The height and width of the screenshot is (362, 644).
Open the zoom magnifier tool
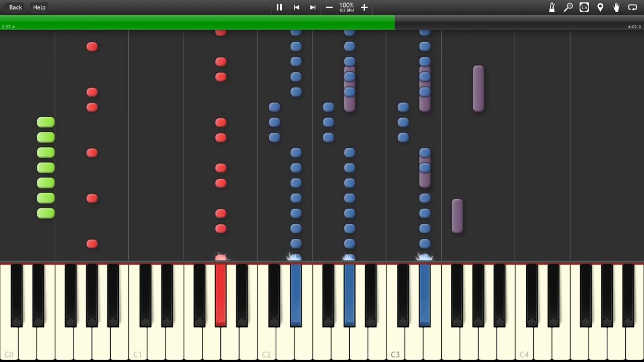568,7
